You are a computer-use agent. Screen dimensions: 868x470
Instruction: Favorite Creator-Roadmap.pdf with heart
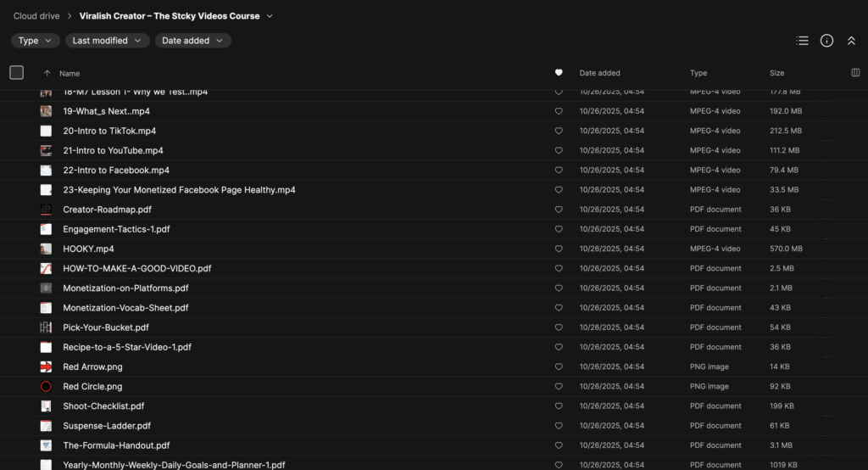tap(558, 210)
